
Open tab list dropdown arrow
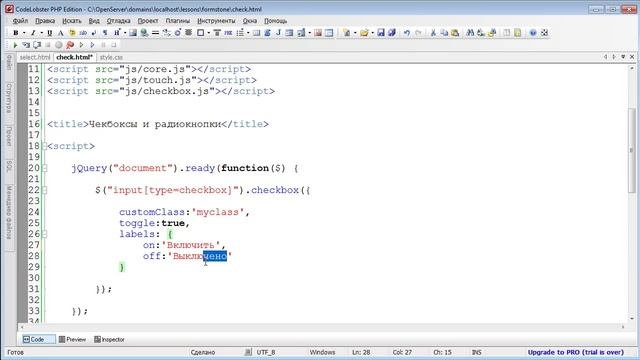(x=623, y=57)
